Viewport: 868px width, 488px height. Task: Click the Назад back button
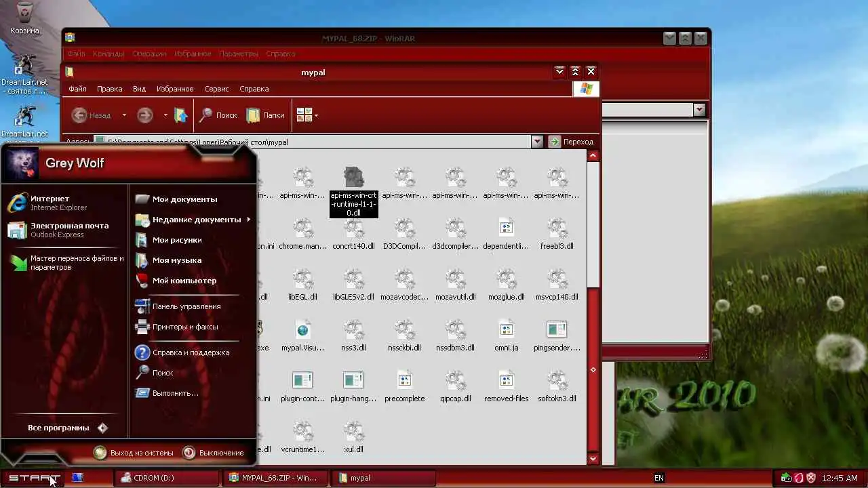(x=92, y=115)
